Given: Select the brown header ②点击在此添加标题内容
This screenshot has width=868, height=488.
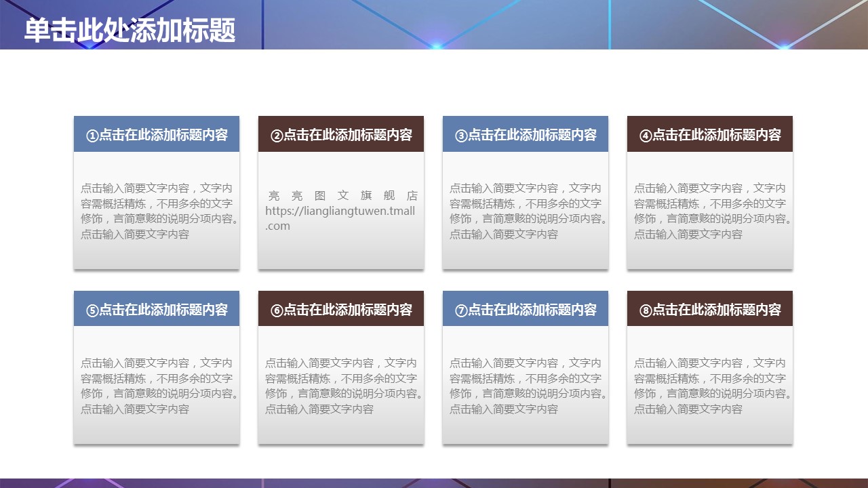Looking at the screenshot, I should pyautogui.click(x=341, y=134).
